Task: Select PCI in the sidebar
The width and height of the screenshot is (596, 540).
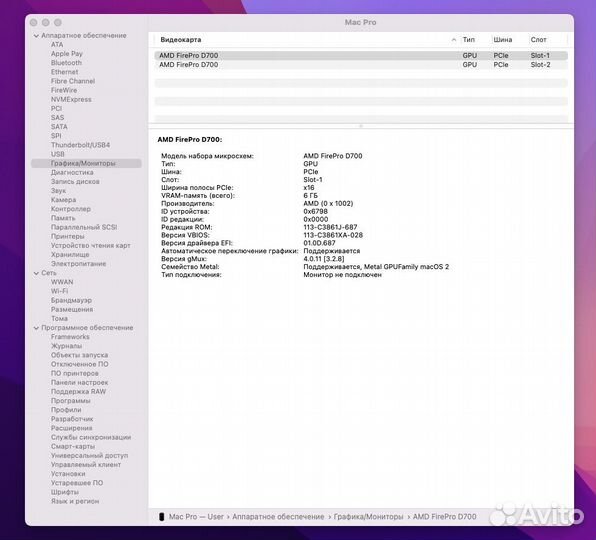Action: tap(56, 108)
